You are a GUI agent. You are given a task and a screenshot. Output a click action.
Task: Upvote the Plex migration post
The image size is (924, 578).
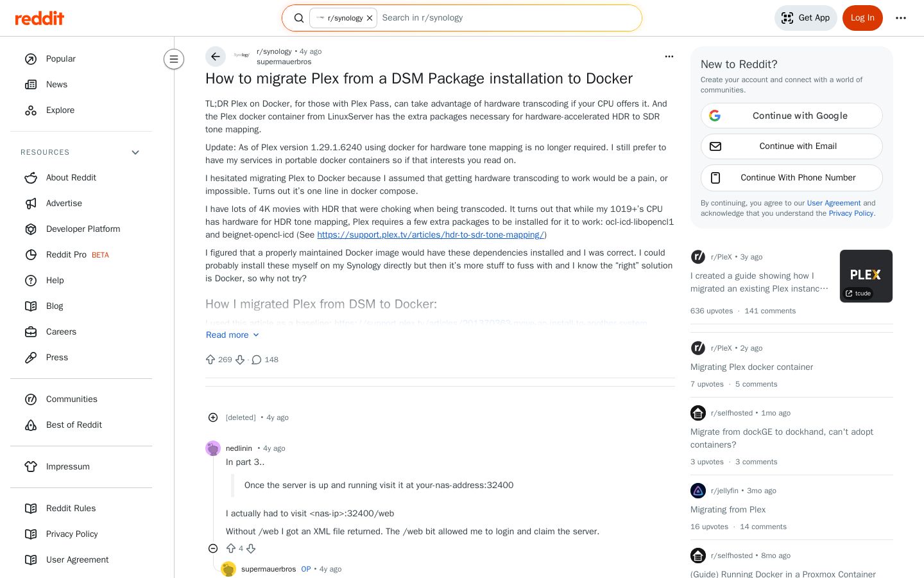tap(210, 360)
